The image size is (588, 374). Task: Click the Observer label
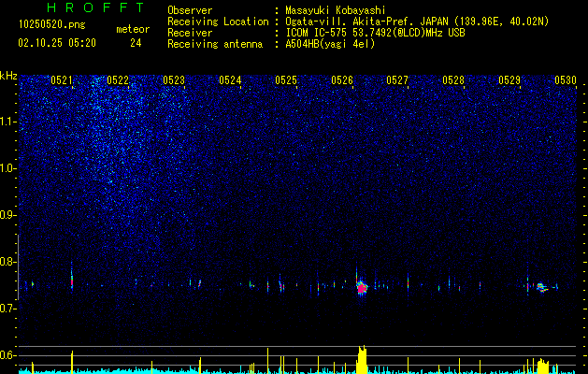click(190, 10)
